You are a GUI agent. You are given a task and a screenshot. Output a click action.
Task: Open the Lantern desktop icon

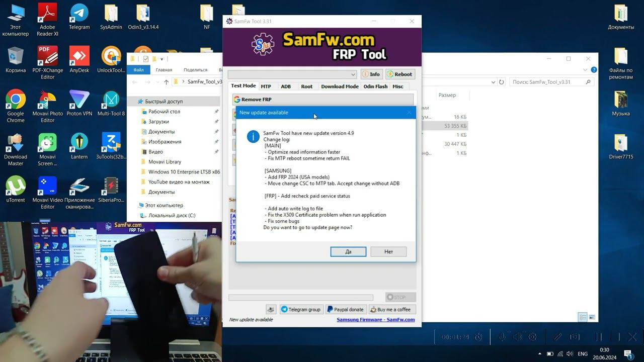click(x=79, y=146)
